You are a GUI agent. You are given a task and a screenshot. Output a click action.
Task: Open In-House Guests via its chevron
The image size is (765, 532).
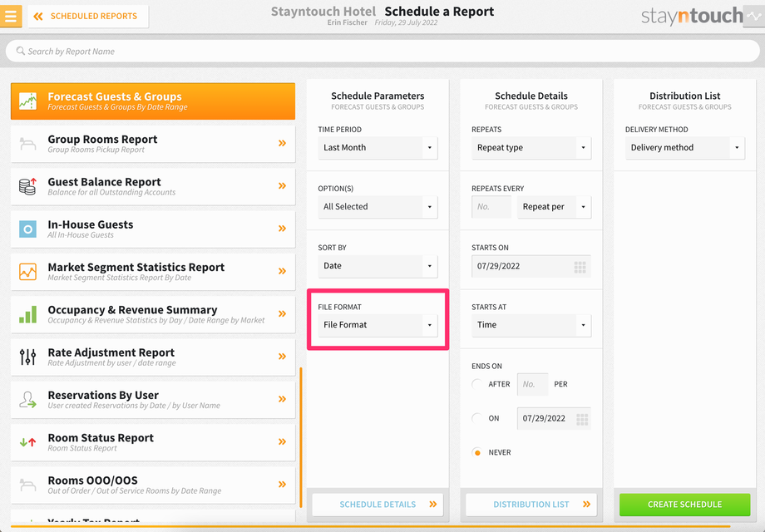282,229
